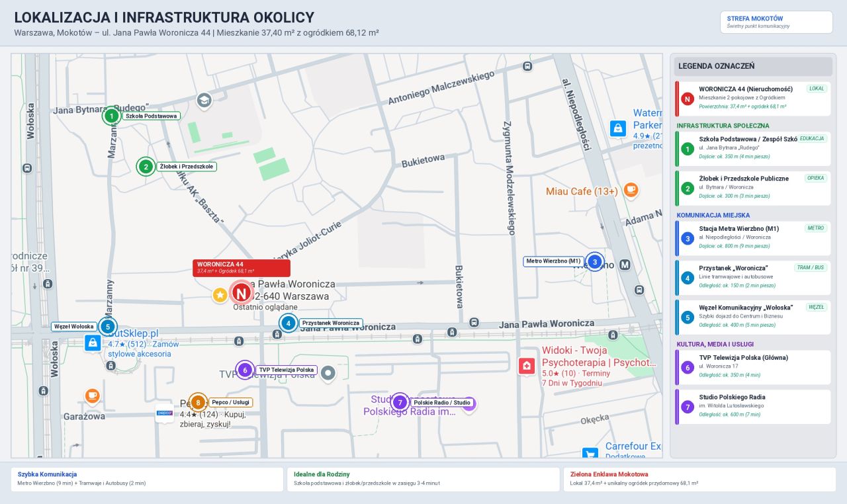Select WORONICZA 44 (Nieruchomość) legend entry
Viewport: 847px width, 504px height.
pyautogui.click(x=753, y=99)
